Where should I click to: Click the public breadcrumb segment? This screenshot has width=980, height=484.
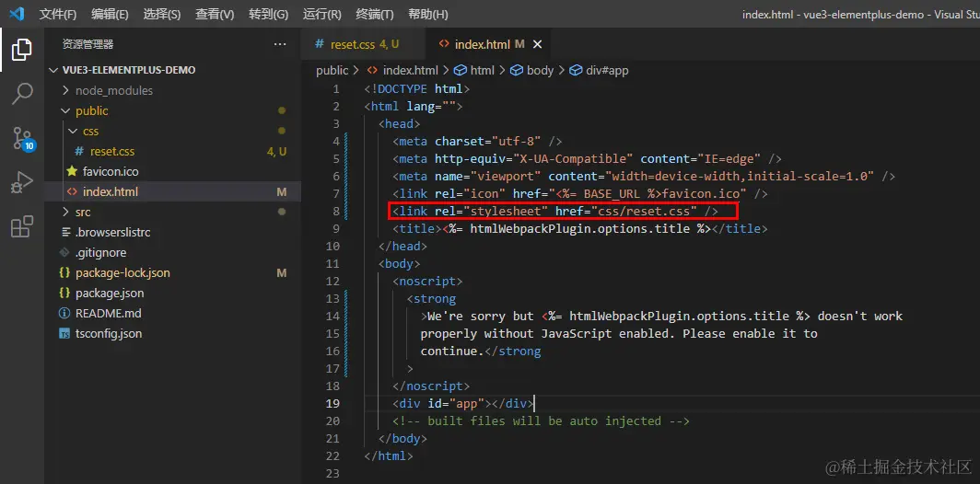pyautogui.click(x=332, y=71)
